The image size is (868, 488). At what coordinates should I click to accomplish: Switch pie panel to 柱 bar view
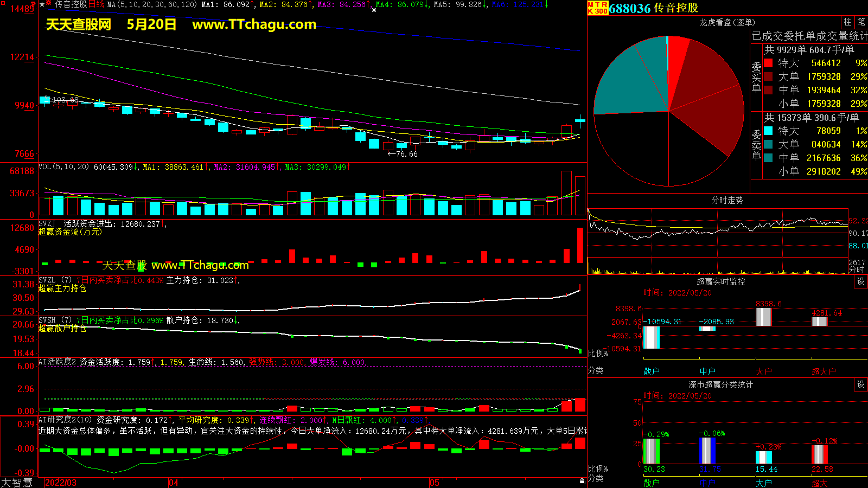[847, 22]
